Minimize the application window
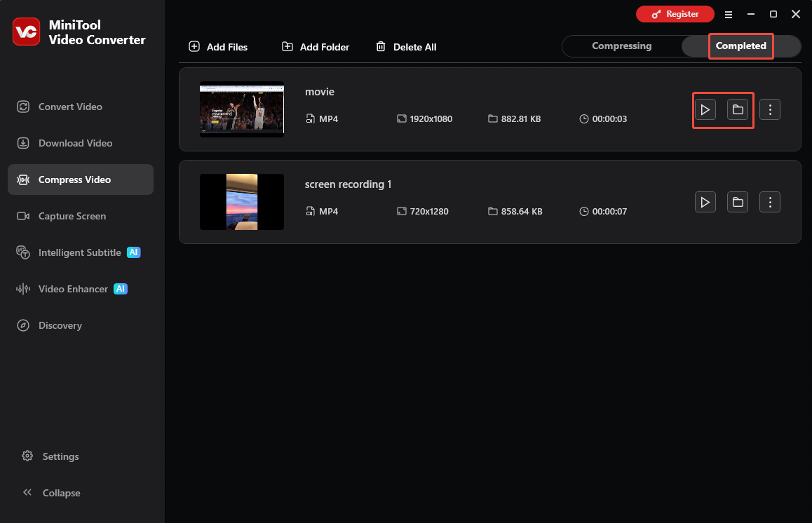This screenshot has width=812, height=523. (x=751, y=15)
